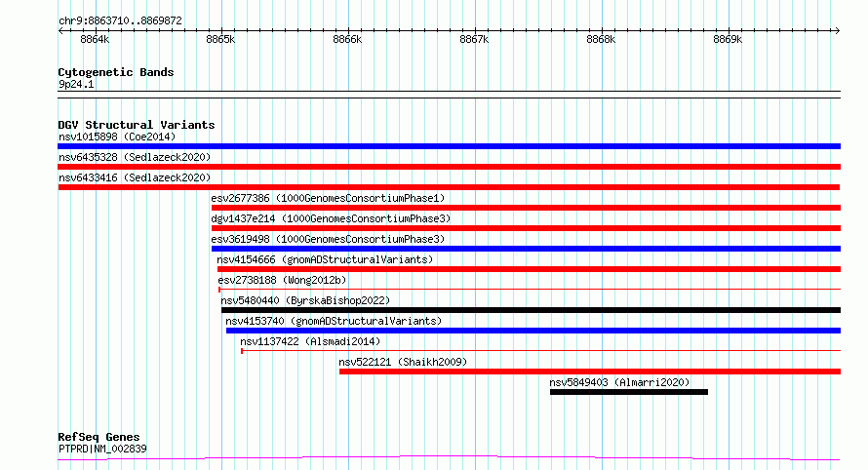Open the esv2738188 (Wong2012b) label
This screenshot has width=868, height=470.
pos(282,280)
